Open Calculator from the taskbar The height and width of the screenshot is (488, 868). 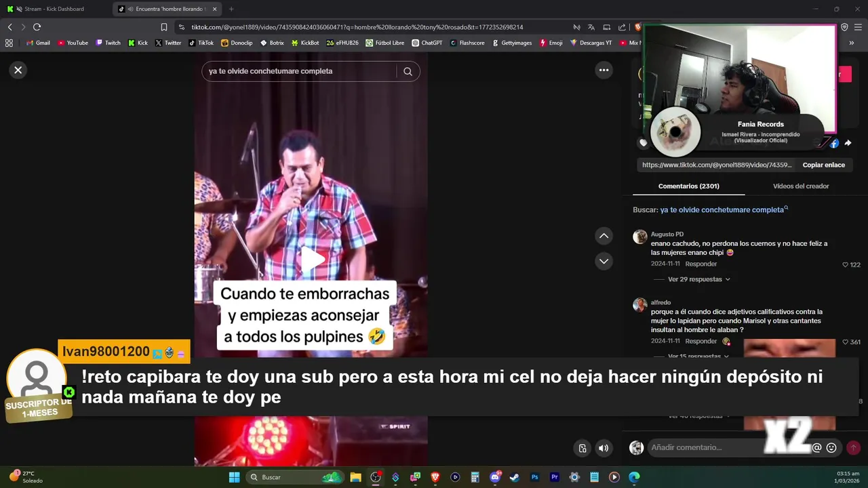point(475,477)
